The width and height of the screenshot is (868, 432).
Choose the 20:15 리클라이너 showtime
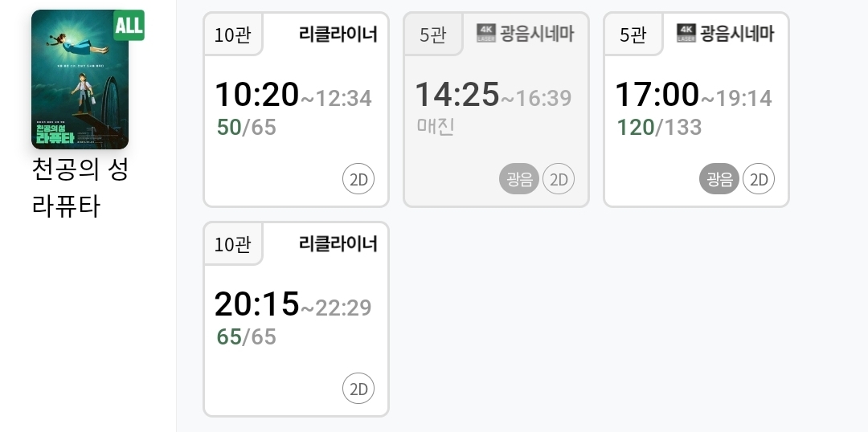point(296,319)
